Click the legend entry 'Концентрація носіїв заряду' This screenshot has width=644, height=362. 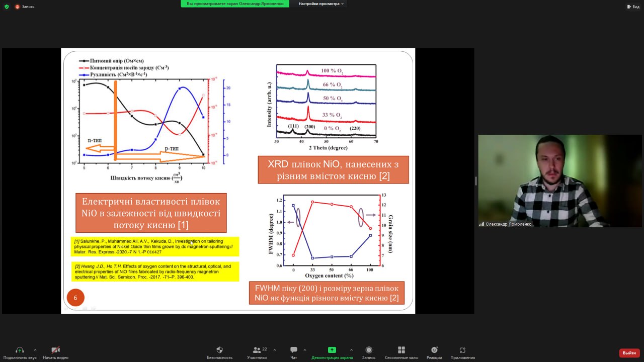124,67
